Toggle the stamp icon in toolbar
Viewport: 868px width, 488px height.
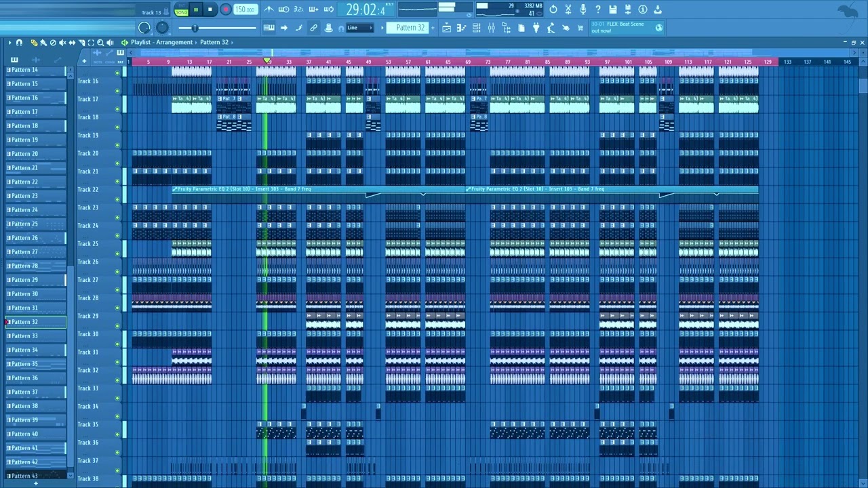click(x=329, y=28)
